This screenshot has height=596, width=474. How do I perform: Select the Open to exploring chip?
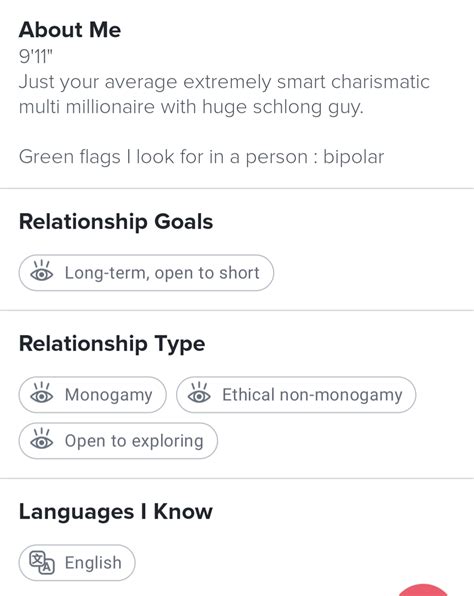tap(118, 441)
